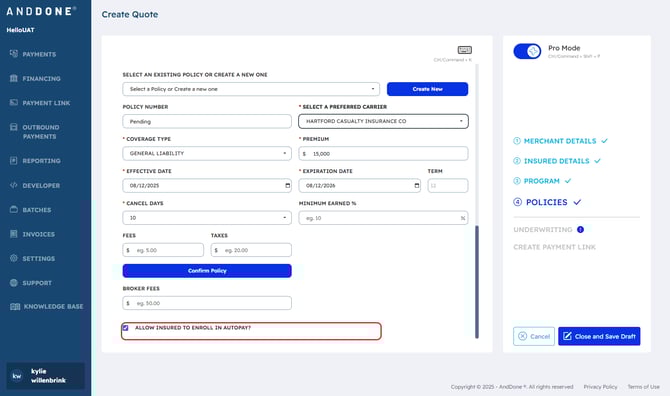Screen dimensions: 670x396
Task: Click the Cancel button
Action: tap(534, 336)
